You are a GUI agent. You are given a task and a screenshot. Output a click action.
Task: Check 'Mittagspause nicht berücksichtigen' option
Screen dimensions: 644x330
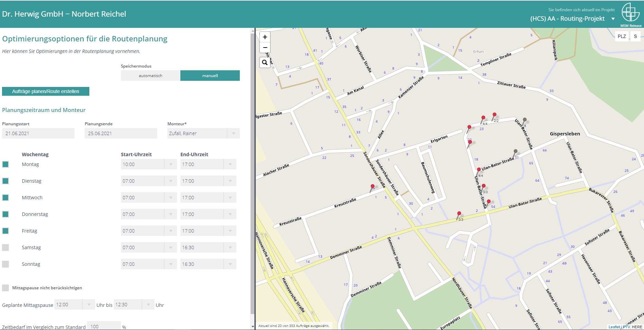[5, 288]
